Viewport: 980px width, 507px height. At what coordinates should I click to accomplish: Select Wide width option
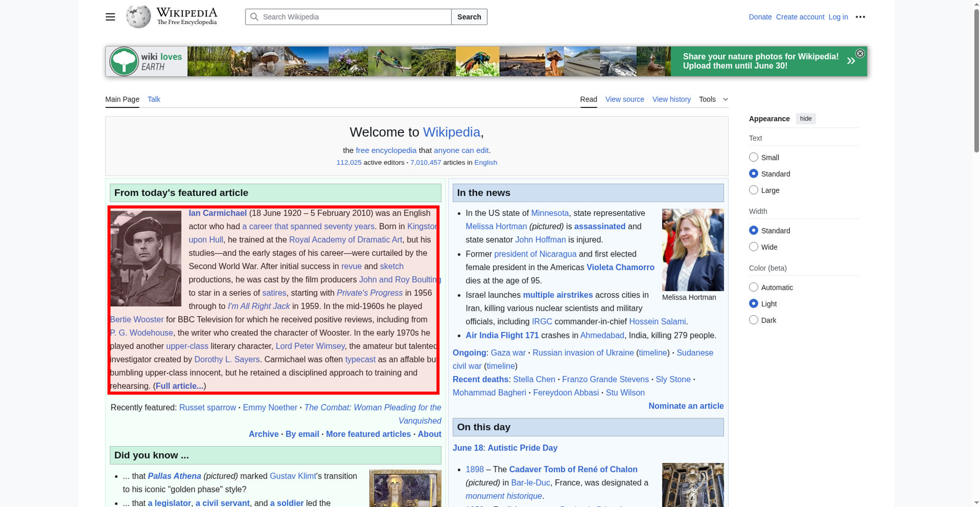[754, 247]
